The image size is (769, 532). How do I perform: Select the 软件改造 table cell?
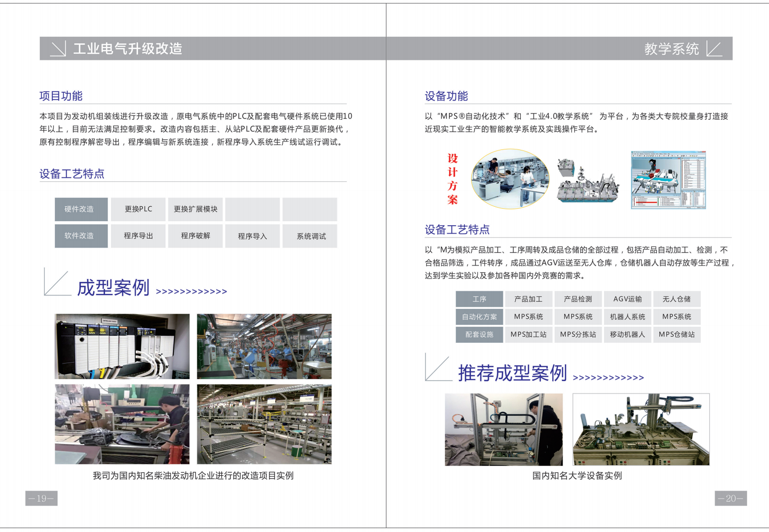[x=81, y=236]
